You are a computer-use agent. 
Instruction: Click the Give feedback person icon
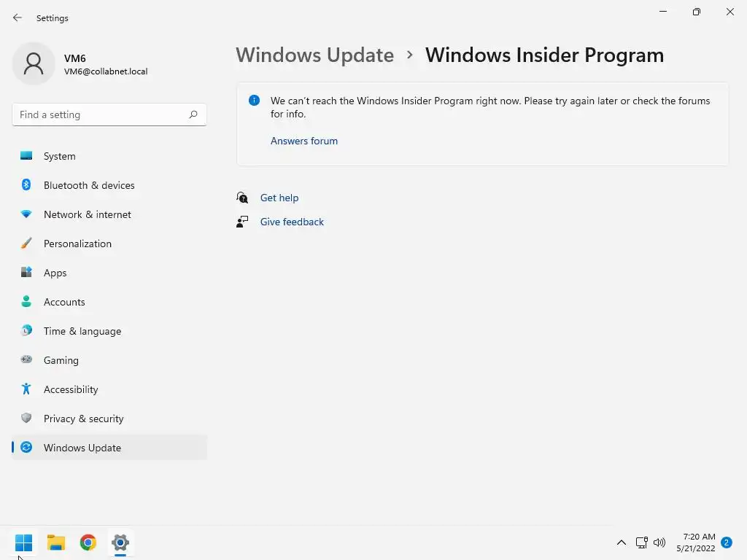242,222
